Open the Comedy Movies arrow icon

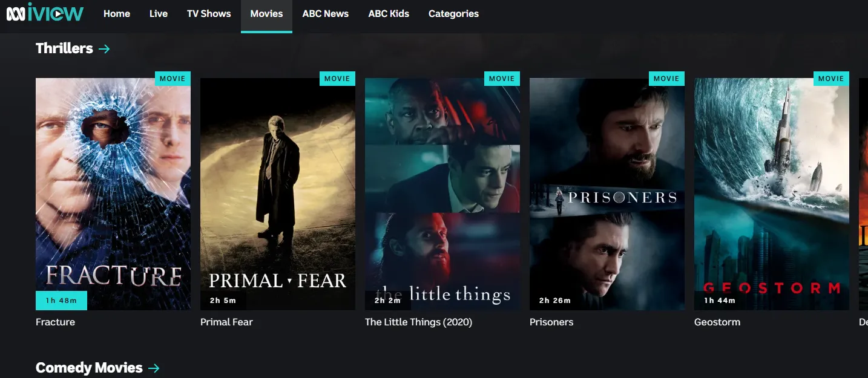coord(154,368)
